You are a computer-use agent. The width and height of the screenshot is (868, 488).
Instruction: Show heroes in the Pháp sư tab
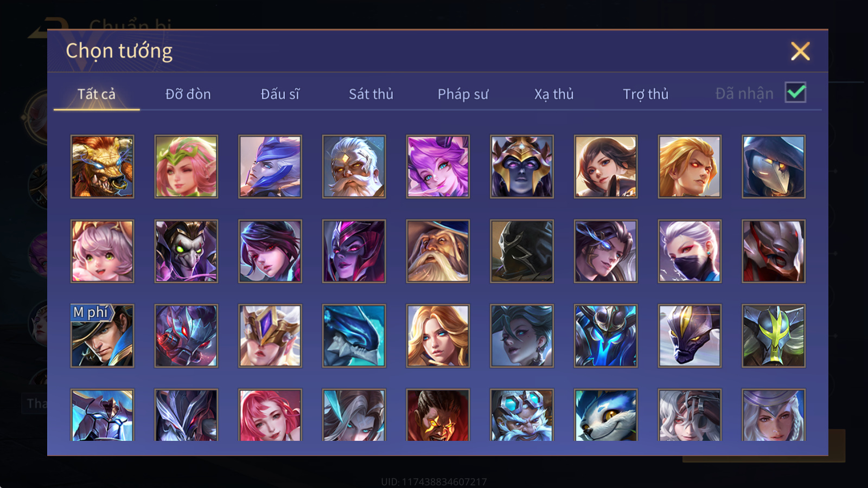[463, 94]
